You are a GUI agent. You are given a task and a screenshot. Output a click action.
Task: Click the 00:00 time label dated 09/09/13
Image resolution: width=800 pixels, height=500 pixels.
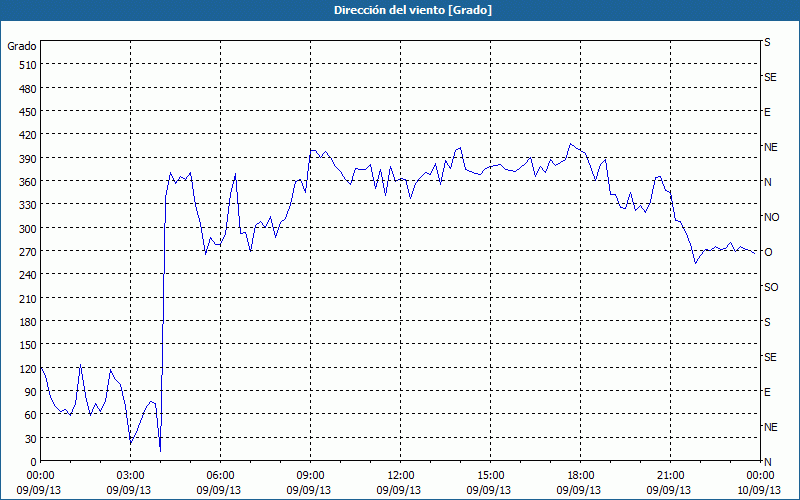(x=40, y=476)
